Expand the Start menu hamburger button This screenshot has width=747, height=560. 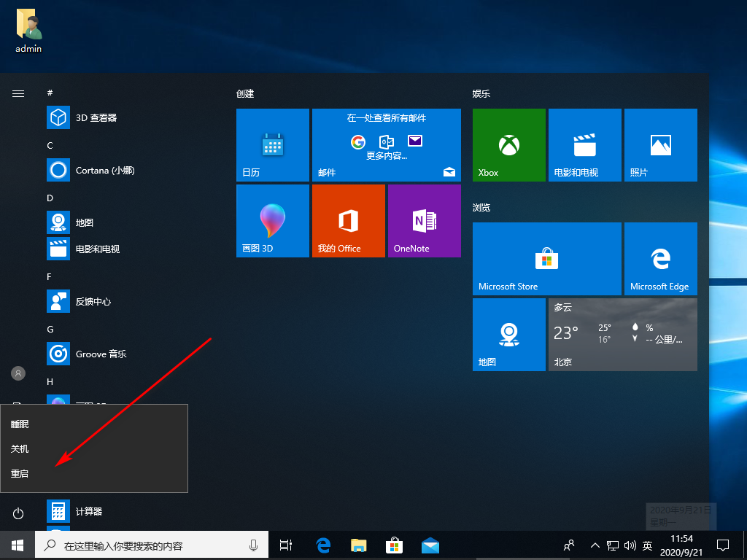click(18, 93)
